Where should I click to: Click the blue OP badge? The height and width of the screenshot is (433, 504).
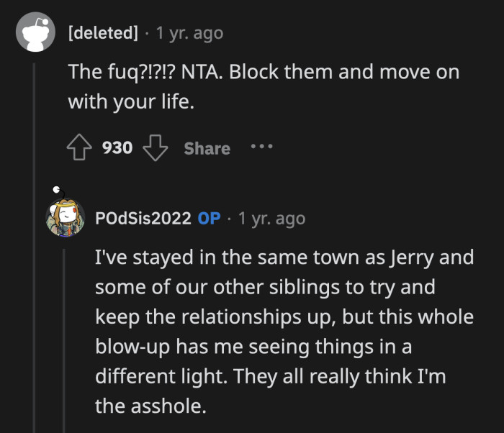pyautogui.click(x=210, y=219)
